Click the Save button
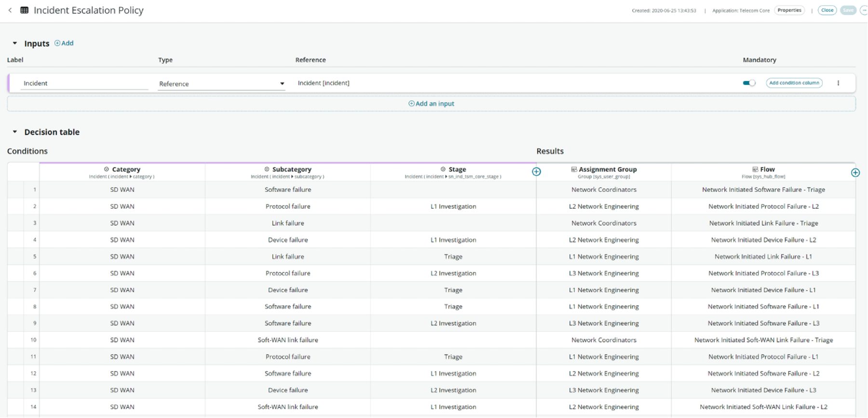Screen dimensions: 868x418 [x=848, y=10]
